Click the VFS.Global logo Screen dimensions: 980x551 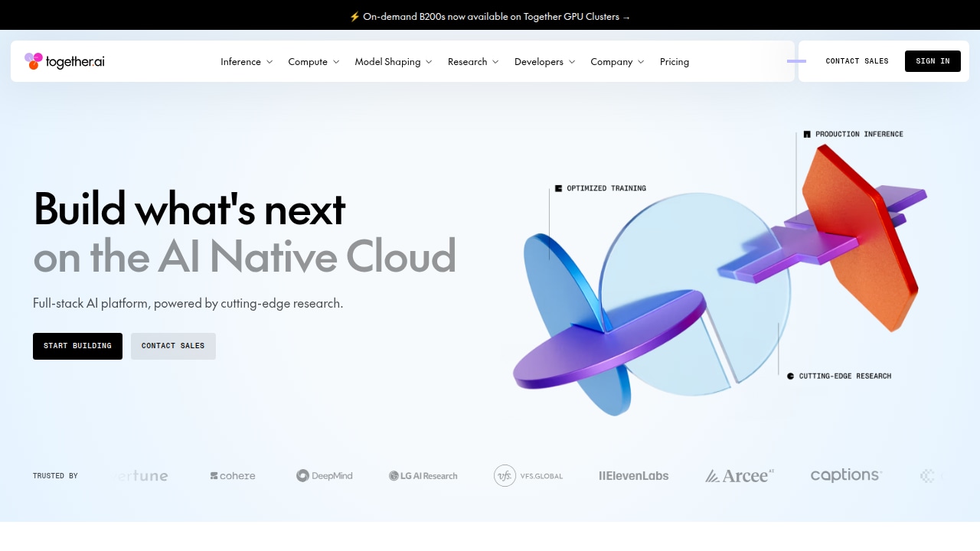tap(528, 476)
